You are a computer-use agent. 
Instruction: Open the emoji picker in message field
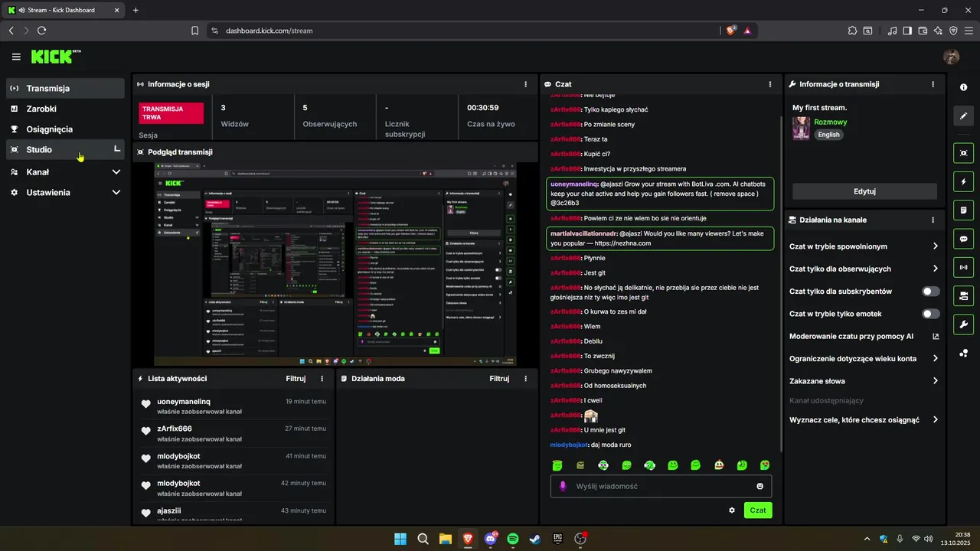[759, 486]
